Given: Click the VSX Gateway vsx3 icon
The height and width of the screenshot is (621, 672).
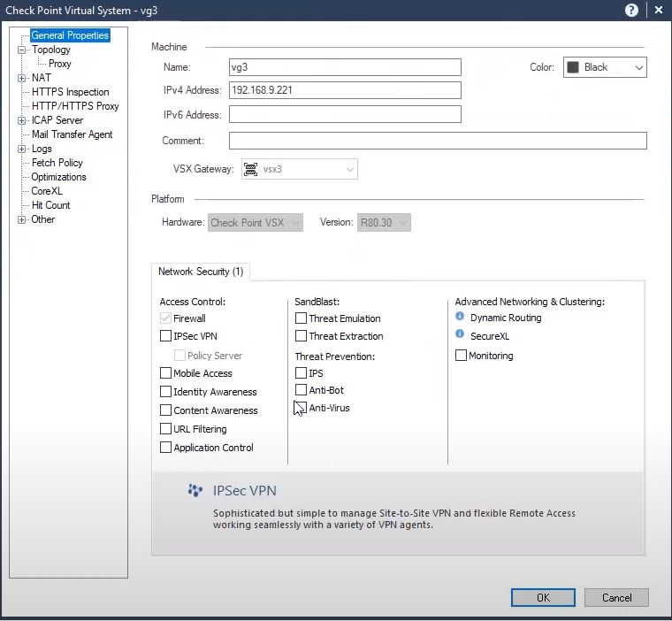Looking at the screenshot, I should (251, 169).
